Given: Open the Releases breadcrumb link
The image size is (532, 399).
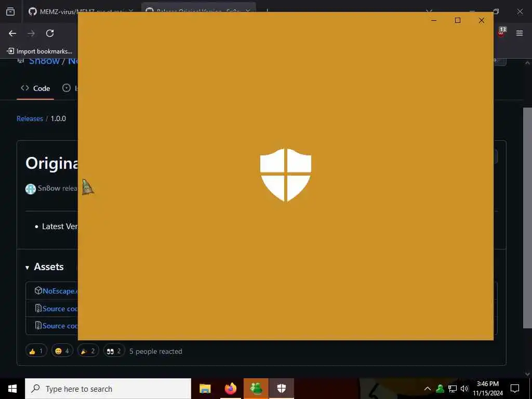Looking at the screenshot, I should (30, 119).
